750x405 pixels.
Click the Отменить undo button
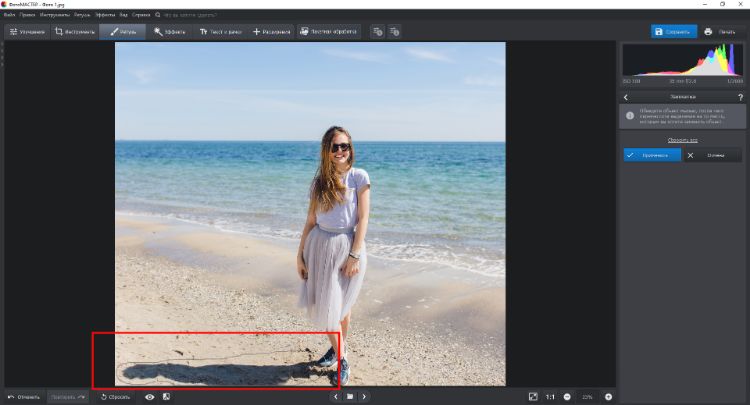[x=24, y=397]
